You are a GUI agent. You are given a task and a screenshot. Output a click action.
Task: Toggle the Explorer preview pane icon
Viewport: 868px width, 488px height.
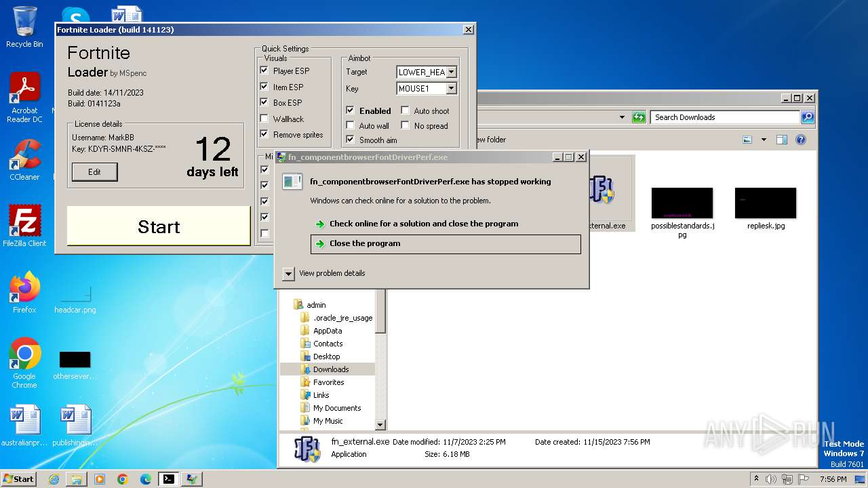point(781,140)
